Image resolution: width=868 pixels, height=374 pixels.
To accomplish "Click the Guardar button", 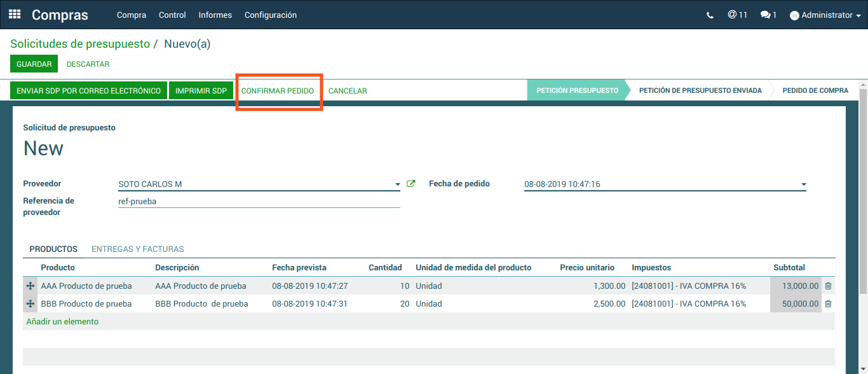I will click(34, 64).
